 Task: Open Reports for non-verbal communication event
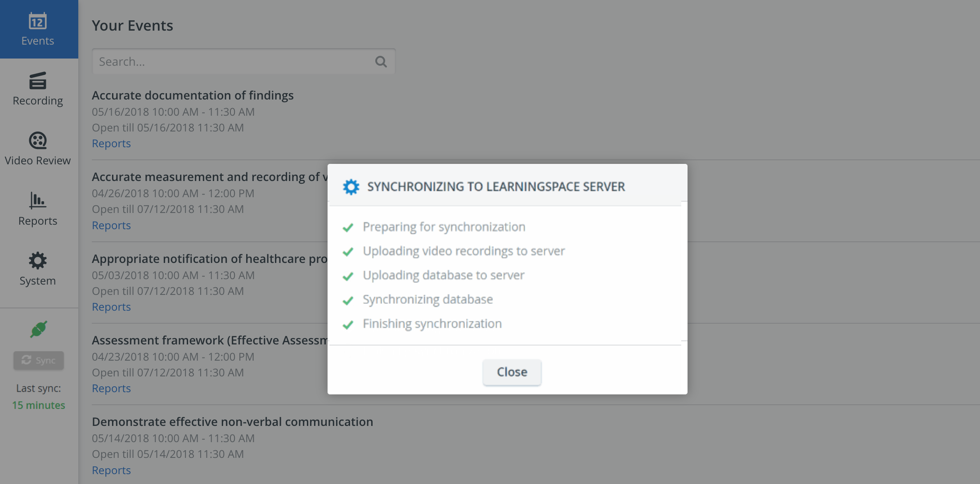(111, 470)
